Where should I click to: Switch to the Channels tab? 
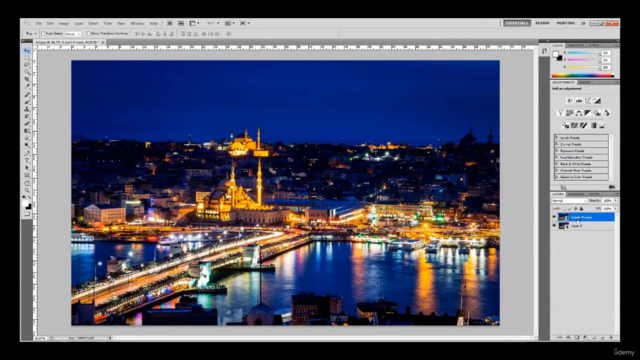(x=576, y=194)
